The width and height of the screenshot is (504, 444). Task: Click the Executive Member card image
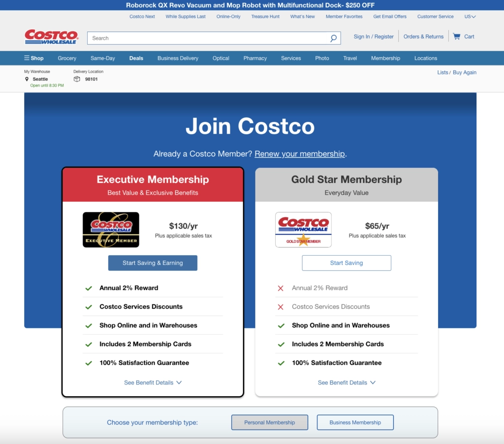[x=111, y=229]
